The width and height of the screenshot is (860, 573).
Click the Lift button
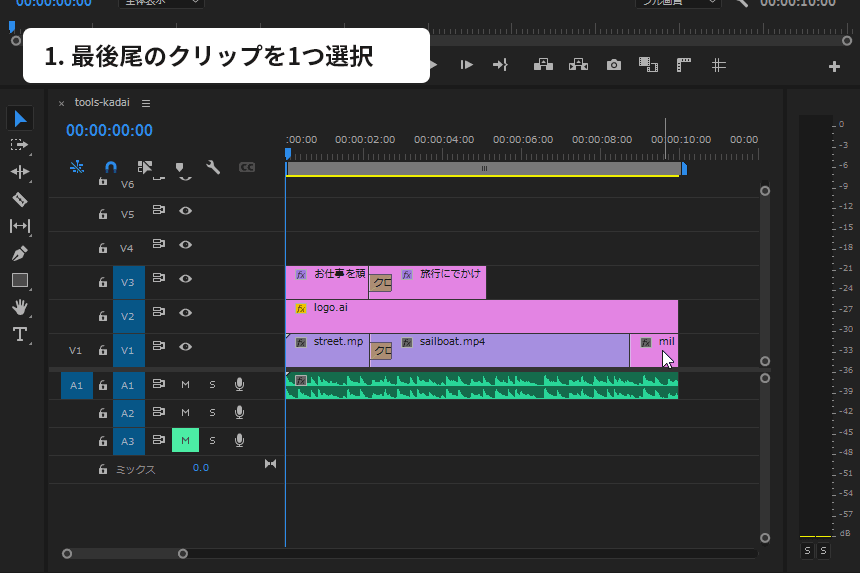point(543,65)
